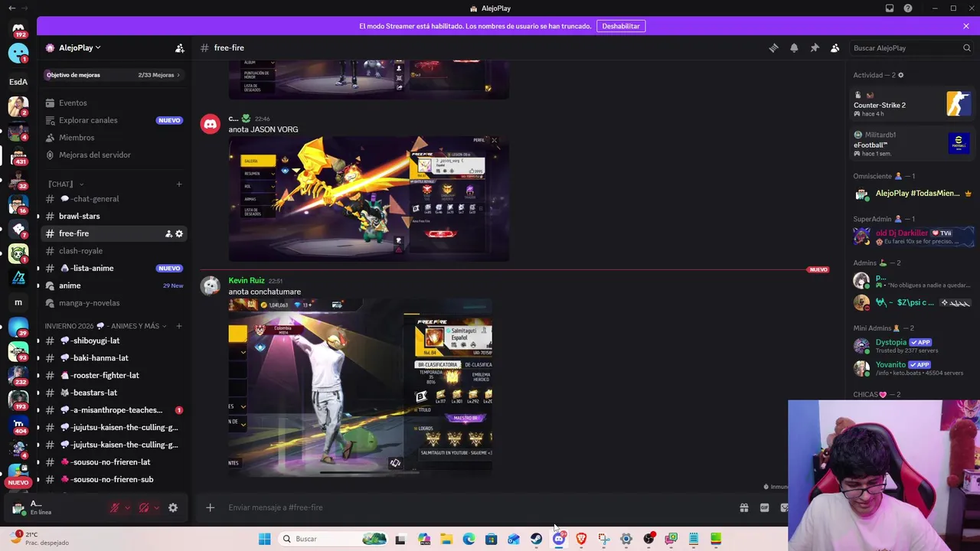980x551 pixels.
Task: Click the magnifier icon in search box
Action: (x=966, y=47)
